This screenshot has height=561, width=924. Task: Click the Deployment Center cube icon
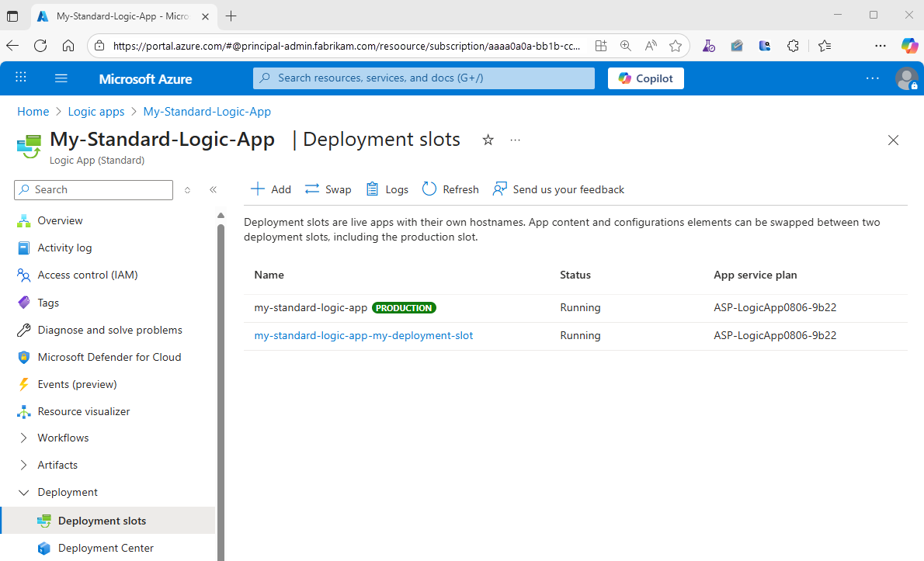coord(44,548)
